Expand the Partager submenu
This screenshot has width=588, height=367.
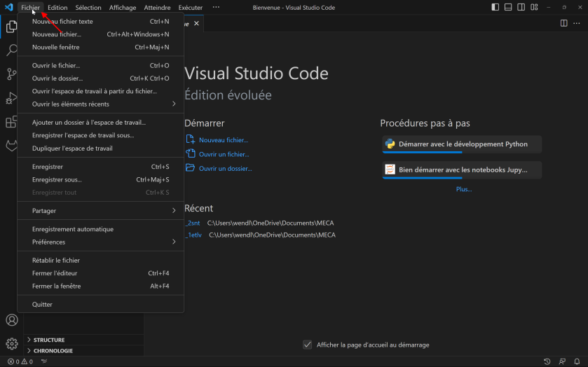pyautogui.click(x=100, y=211)
